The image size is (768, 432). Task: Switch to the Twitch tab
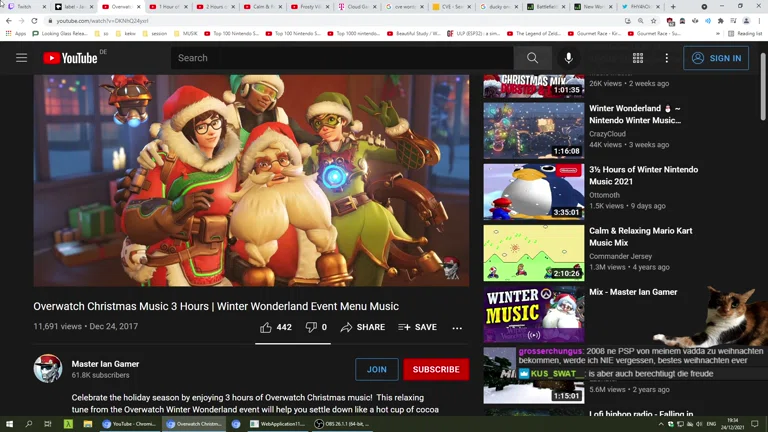pos(25,6)
